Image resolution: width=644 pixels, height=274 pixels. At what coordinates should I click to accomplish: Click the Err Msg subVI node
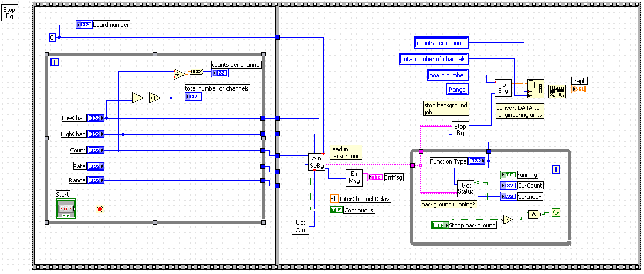[x=354, y=177]
